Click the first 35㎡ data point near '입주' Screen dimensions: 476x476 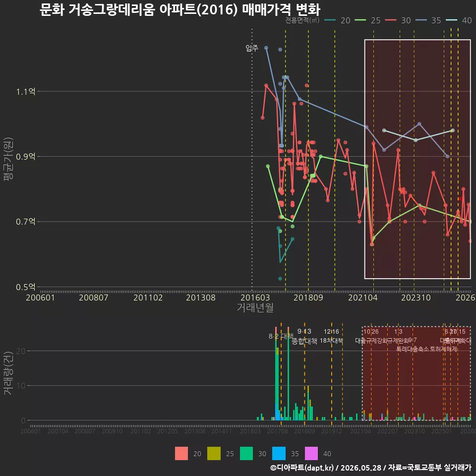tap(266, 48)
